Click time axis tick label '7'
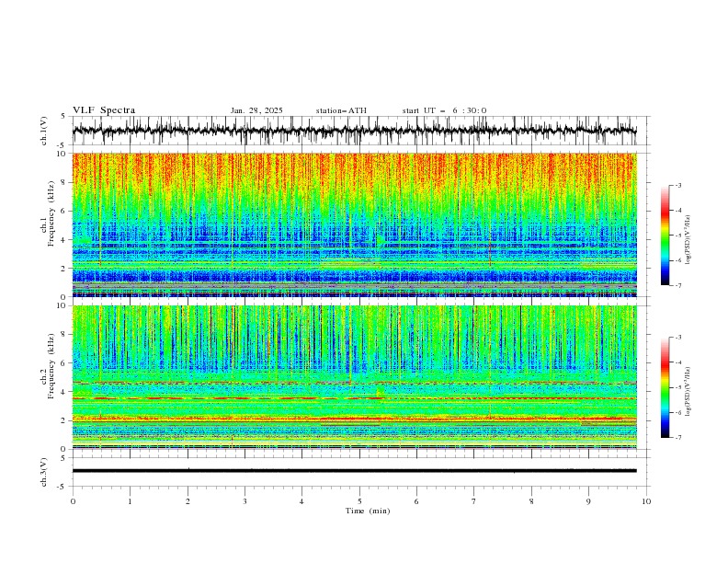The image size is (728, 563). tap(474, 501)
